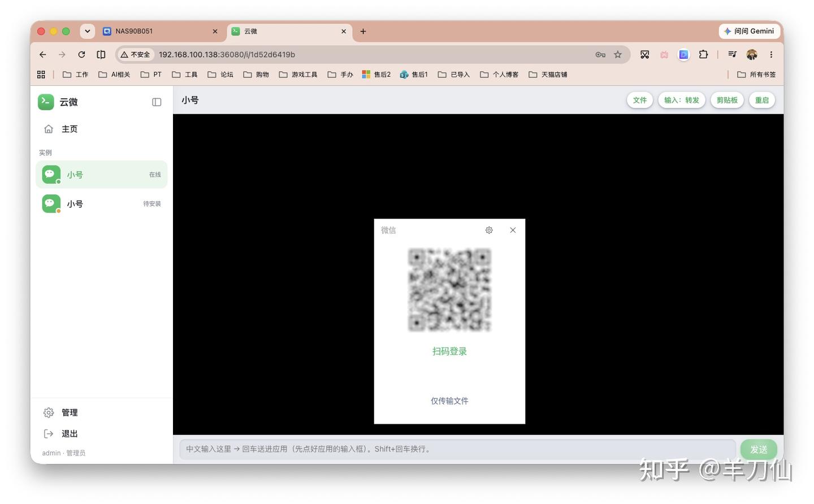
Task: Toggle the browser side panel icon
Action: click(101, 55)
